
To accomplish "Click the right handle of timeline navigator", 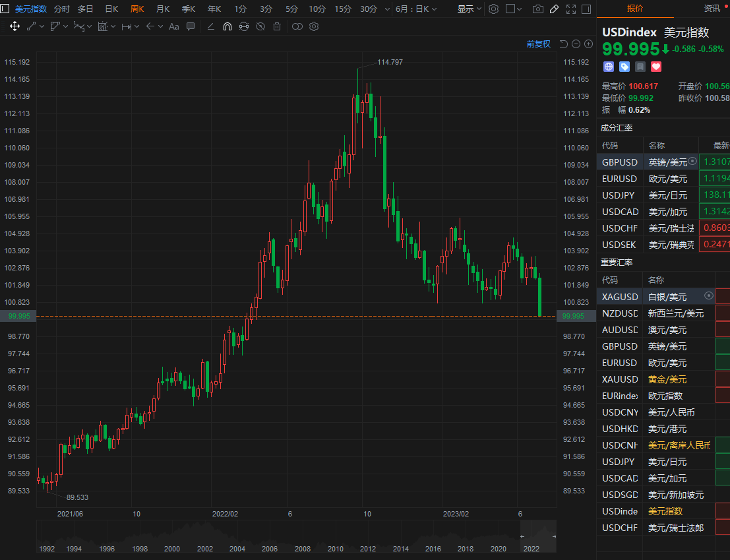I will click(x=554, y=537).
